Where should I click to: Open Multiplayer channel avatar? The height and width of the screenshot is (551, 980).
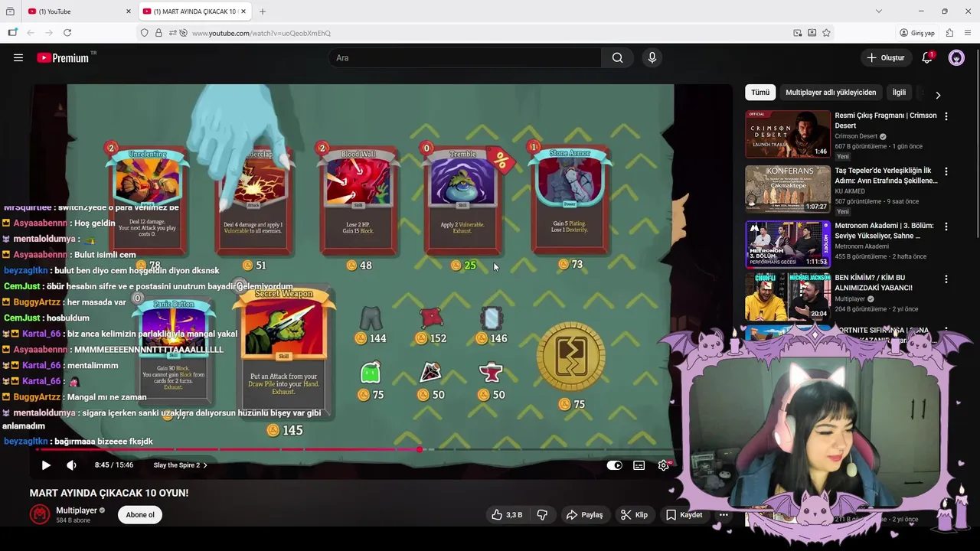point(40,514)
